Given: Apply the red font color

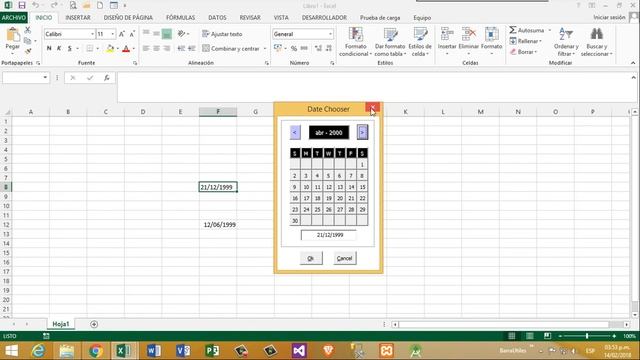Looking at the screenshot, I should coord(126,49).
